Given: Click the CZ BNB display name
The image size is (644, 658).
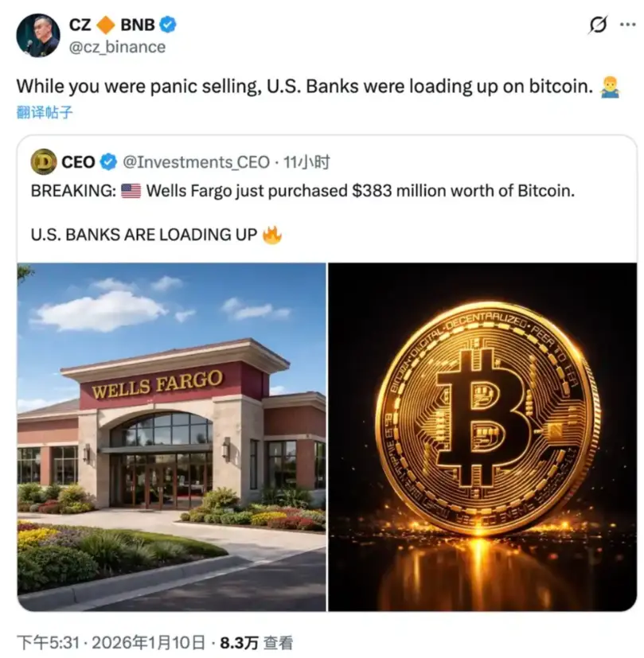Looking at the screenshot, I should click(x=112, y=25).
